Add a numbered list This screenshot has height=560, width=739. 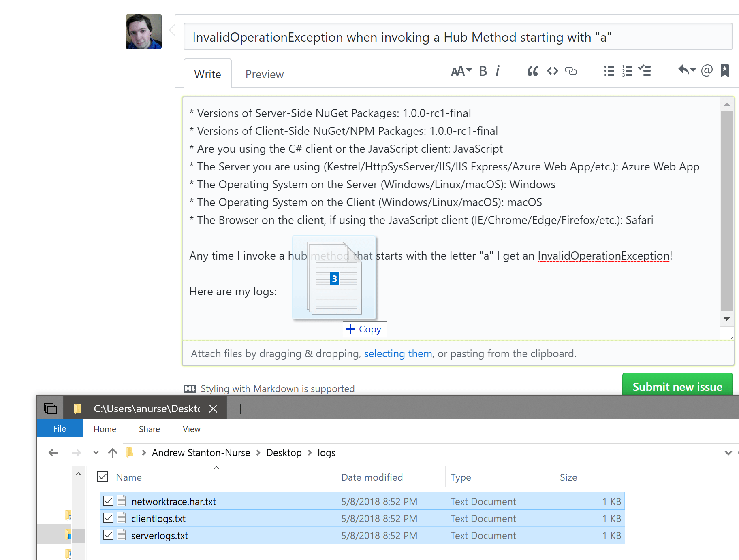click(x=626, y=71)
